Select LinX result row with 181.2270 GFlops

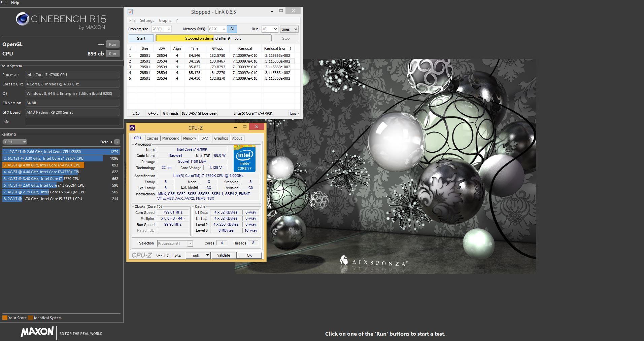coord(211,73)
